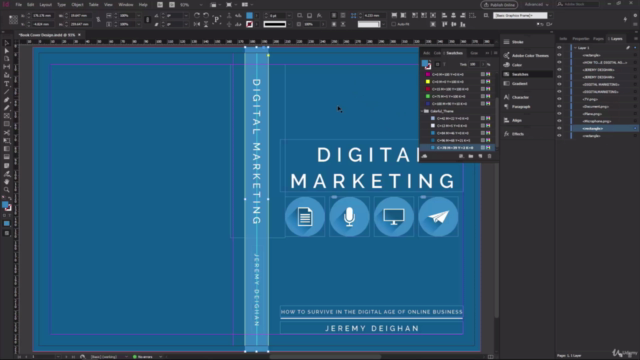Close the Book Cover Design document tab

pos(79,35)
